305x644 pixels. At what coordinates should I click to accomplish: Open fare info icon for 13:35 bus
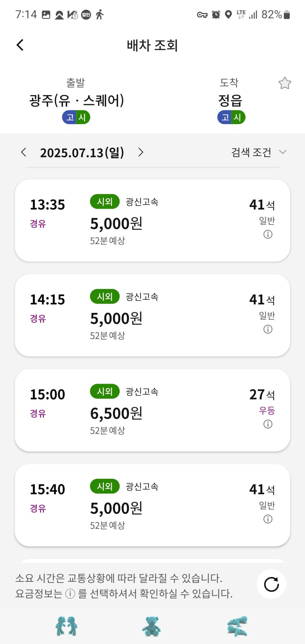268,234
